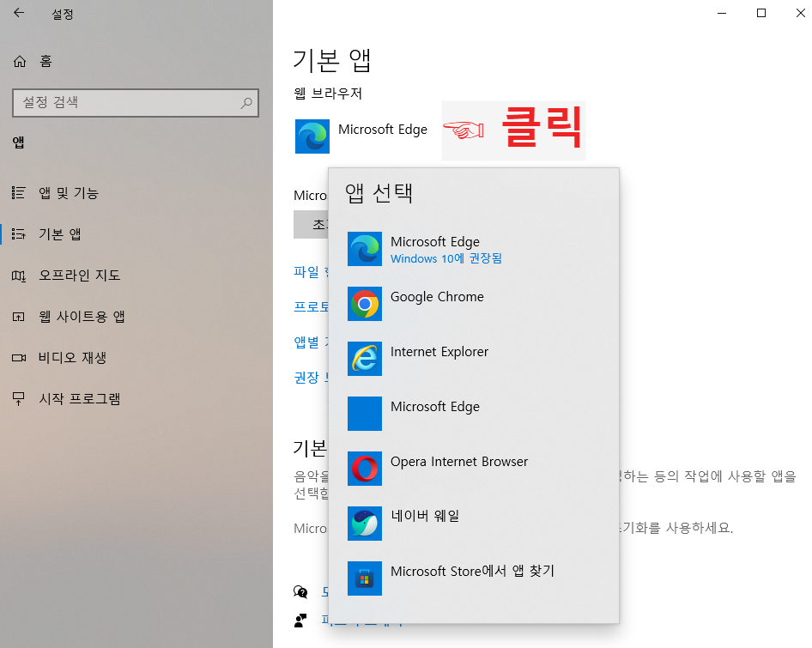Click the get help chat icon

pos(300,591)
